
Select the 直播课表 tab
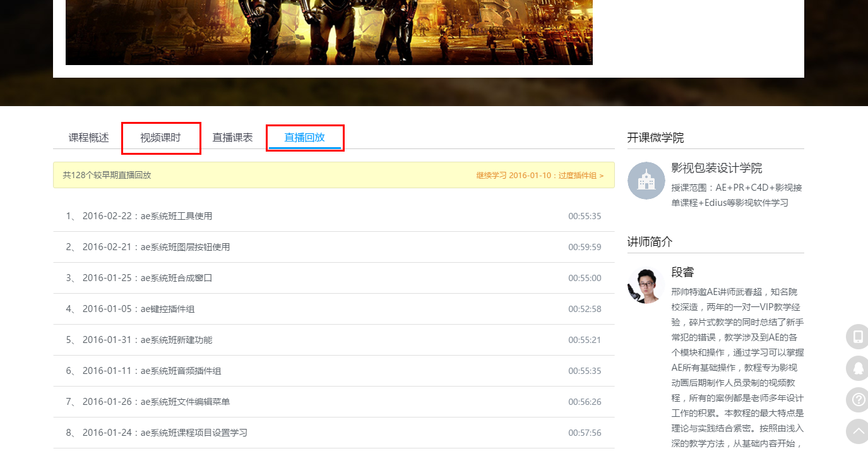coord(232,138)
